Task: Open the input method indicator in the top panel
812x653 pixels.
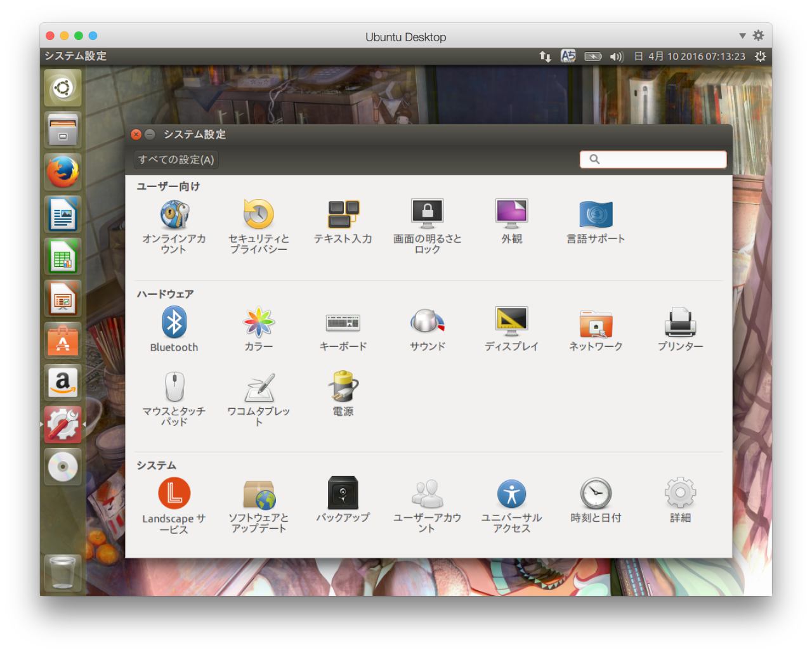Action: click(568, 56)
